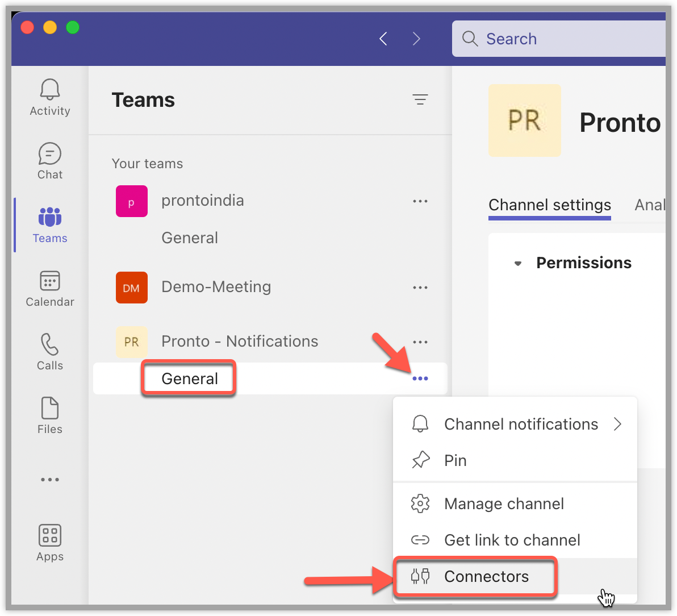Go forward with the right arrow

tap(416, 39)
